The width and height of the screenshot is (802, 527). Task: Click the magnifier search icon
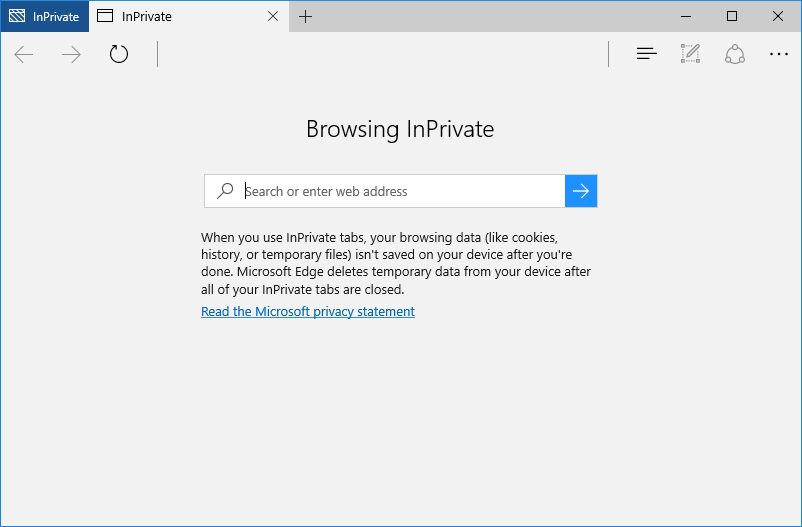pos(225,191)
